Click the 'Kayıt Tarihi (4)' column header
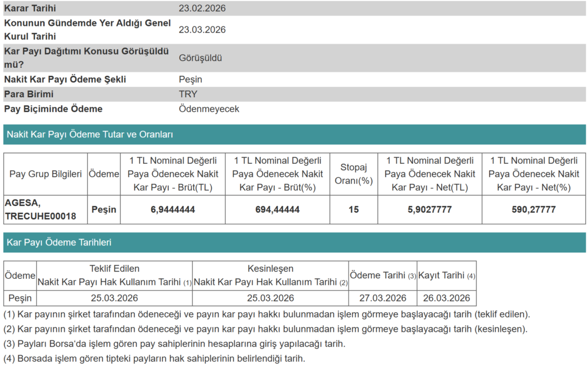 (x=446, y=275)
